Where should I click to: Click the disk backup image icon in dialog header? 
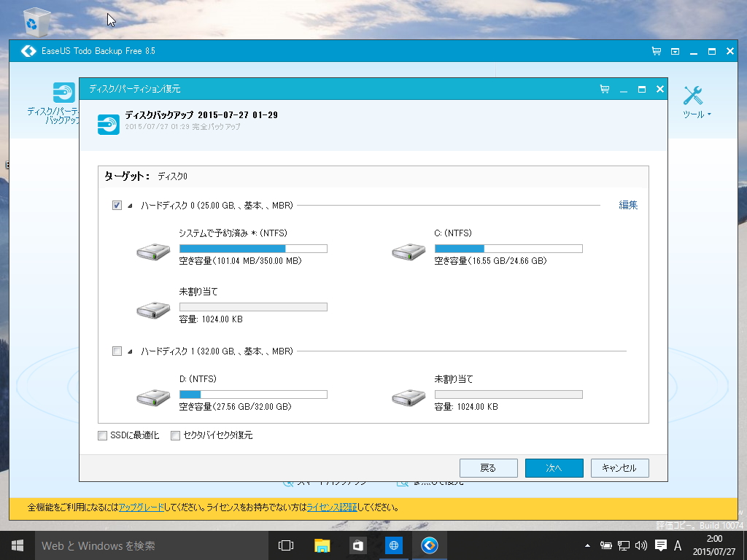tap(109, 124)
